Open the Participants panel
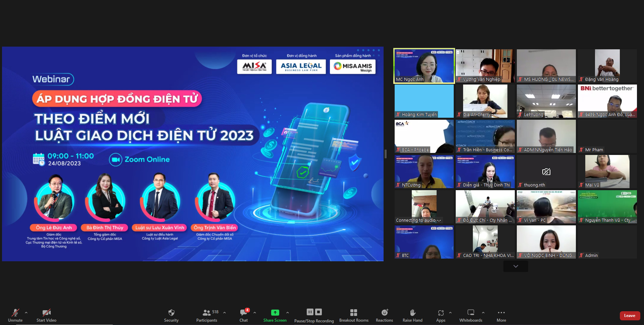 (x=207, y=315)
